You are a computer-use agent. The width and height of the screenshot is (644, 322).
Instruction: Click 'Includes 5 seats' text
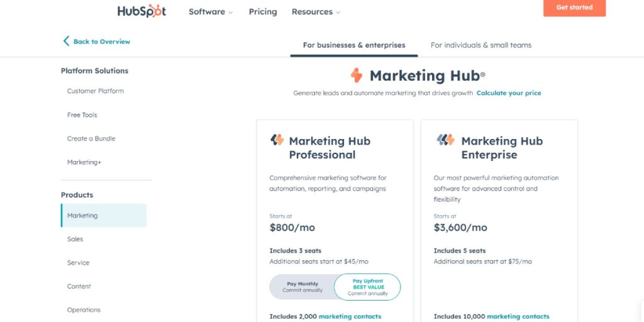tap(460, 250)
